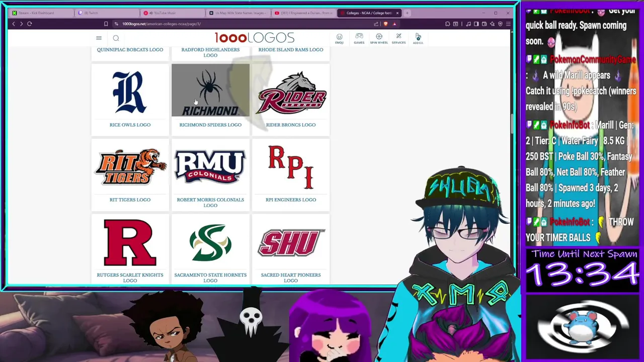Follow the RPI Engineers Logo text link
Image resolution: width=644 pixels, height=362 pixels.
[x=291, y=200]
